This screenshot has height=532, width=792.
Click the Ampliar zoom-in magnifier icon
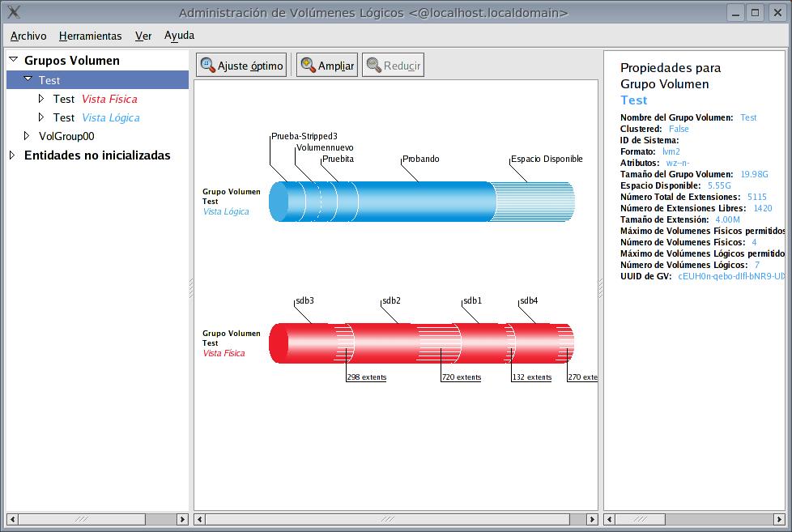[x=308, y=65]
